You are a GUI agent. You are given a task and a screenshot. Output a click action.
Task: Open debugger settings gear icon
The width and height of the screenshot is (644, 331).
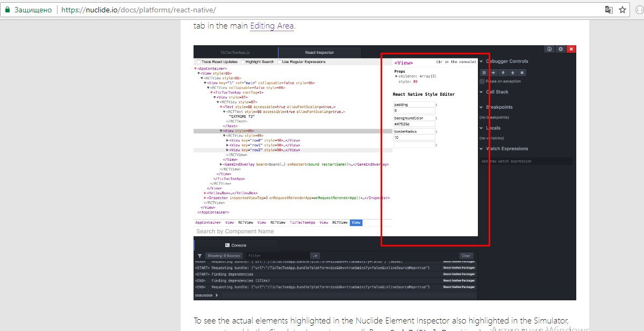561,49
